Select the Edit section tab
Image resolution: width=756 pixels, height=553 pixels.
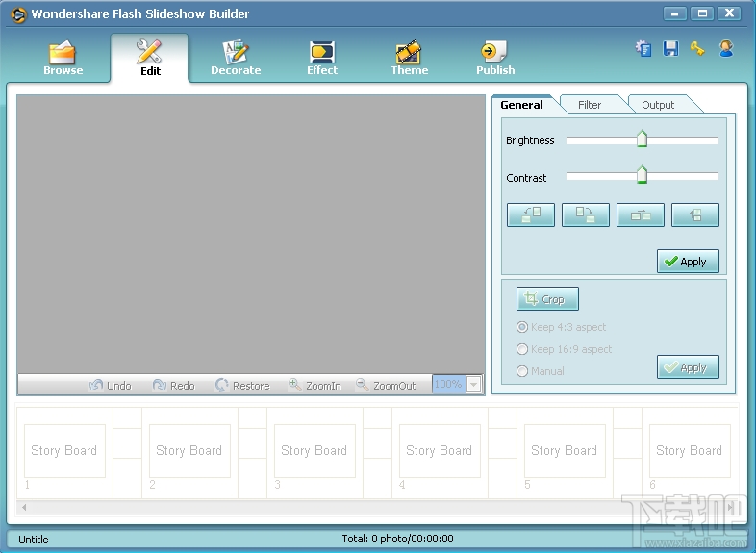click(149, 59)
